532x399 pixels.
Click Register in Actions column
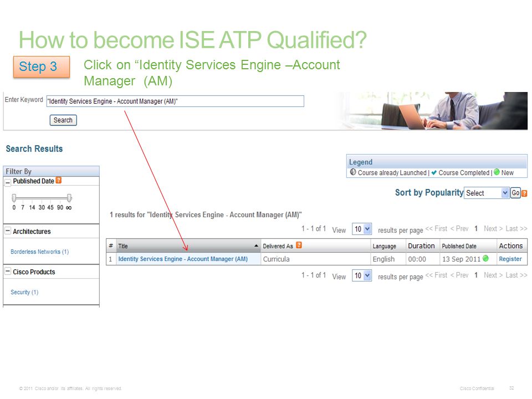(510, 259)
